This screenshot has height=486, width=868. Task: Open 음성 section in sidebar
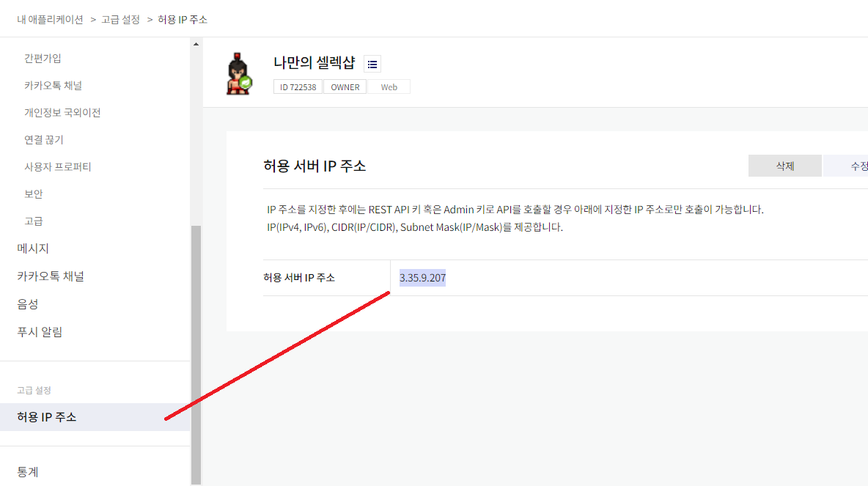point(28,304)
